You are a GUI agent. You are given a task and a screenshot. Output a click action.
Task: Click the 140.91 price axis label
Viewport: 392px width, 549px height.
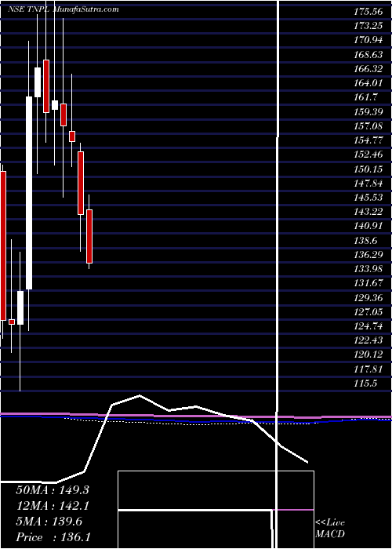coord(368,227)
